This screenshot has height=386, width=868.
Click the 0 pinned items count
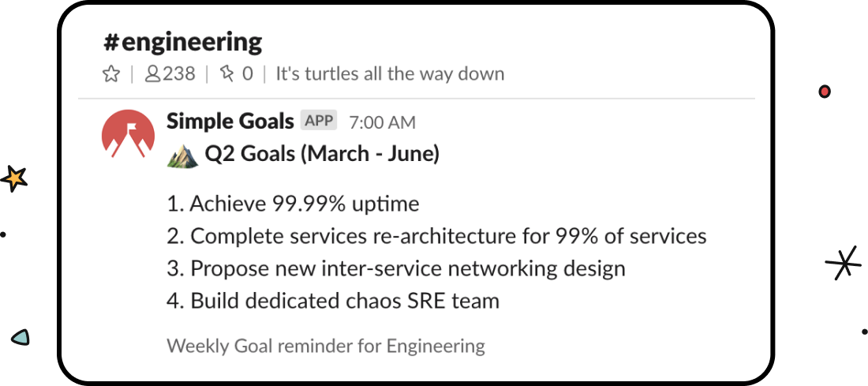[247, 73]
